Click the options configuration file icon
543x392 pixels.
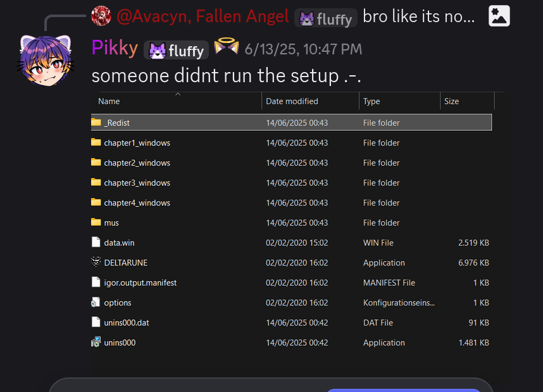click(96, 303)
